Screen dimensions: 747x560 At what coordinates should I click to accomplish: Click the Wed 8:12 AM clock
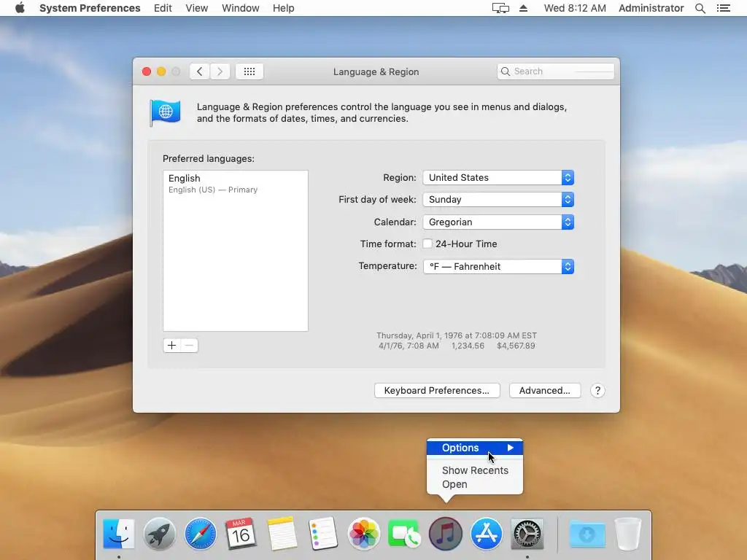pos(575,8)
